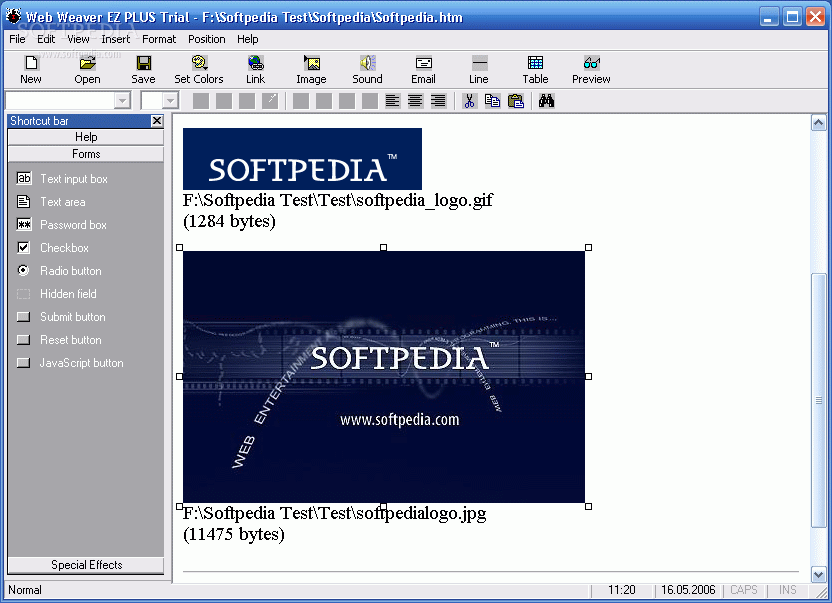This screenshot has width=832, height=603.
Task: Select the small Softpedia logo gif image
Action: pos(302,159)
